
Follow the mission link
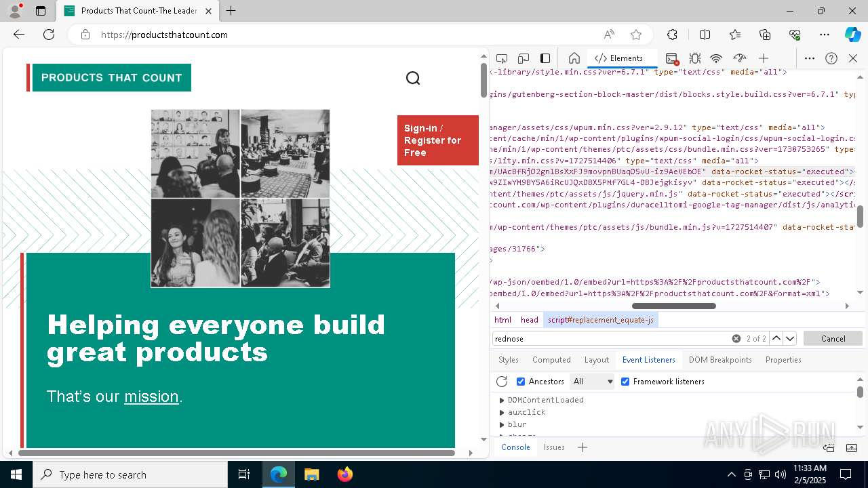coord(151,396)
